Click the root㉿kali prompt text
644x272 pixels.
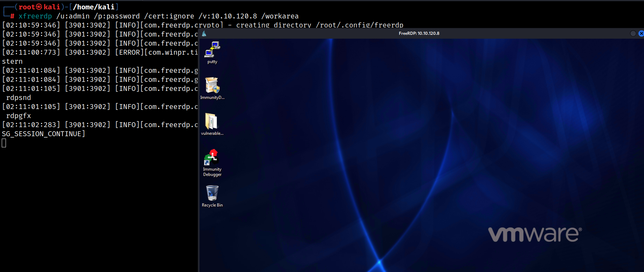point(39,7)
